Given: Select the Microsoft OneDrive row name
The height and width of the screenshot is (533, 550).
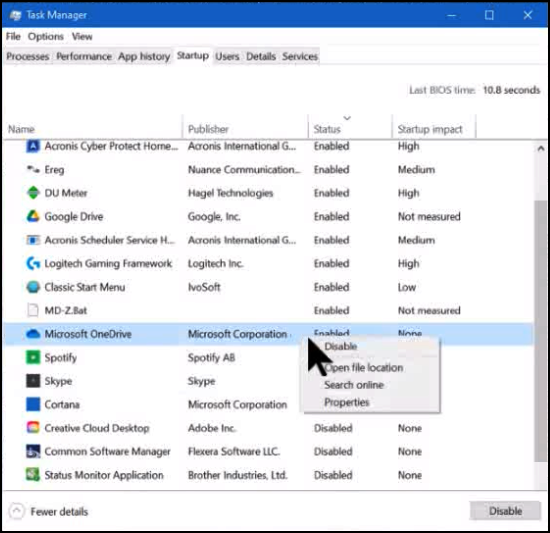Looking at the screenshot, I should [x=88, y=334].
